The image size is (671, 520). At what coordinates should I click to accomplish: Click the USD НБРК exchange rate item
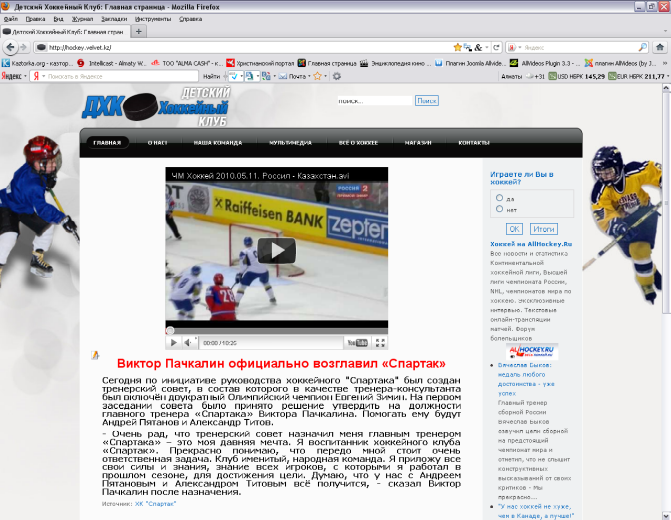pos(577,76)
